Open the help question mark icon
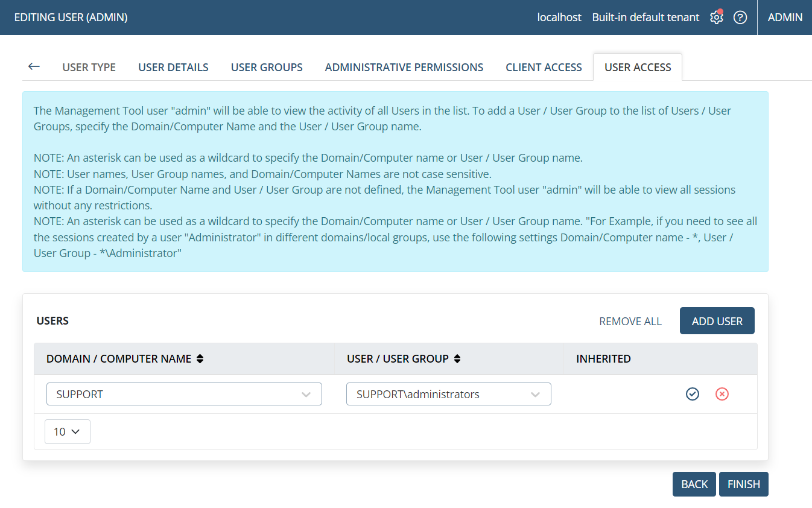This screenshot has width=812, height=508. click(x=740, y=17)
